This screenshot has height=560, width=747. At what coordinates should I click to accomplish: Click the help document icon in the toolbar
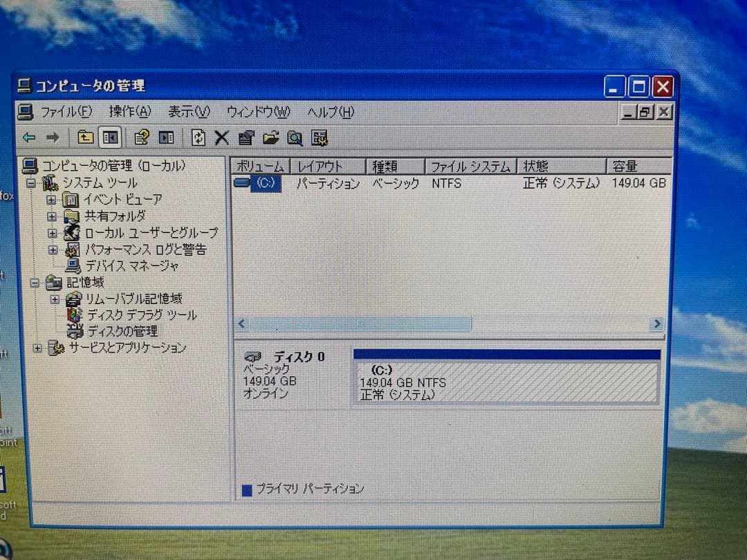coord(142,138)
